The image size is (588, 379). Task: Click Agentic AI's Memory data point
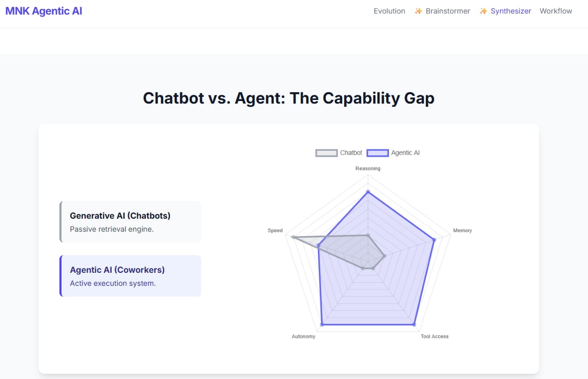434,239
